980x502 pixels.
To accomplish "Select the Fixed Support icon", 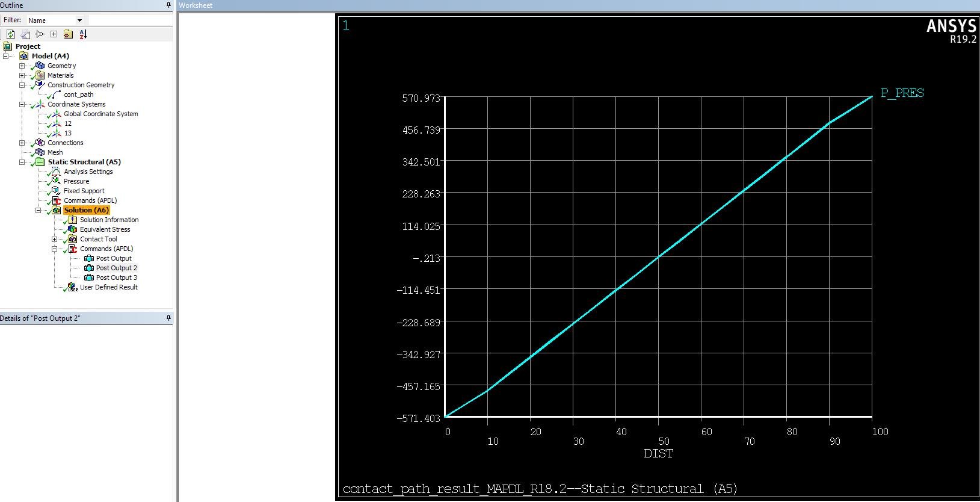I will pyautogui.click(x=57, y=191).
